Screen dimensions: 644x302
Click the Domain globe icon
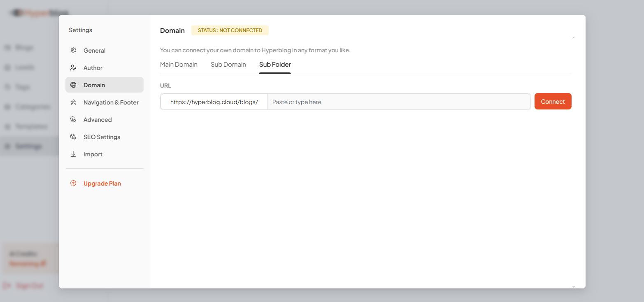click(x=73, y=85)
